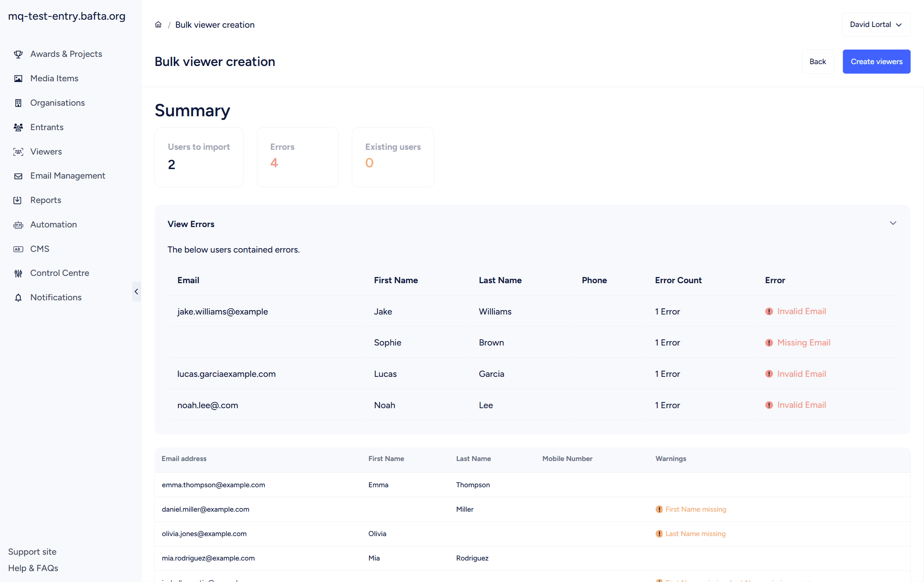Click the home icon in breadcrumb

point(158,24)
